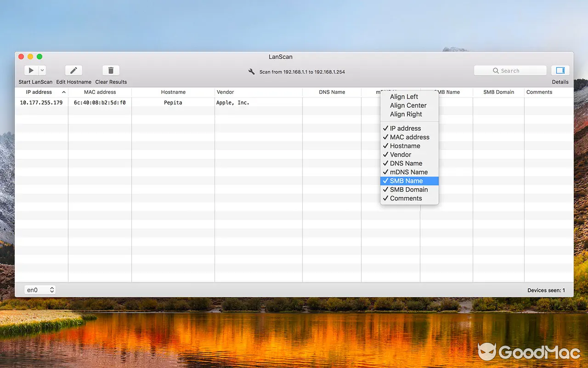Select the Edit Hostname pencil icon
The width and height of the screenshot is (588, 368).
click(x=73, y=70)
